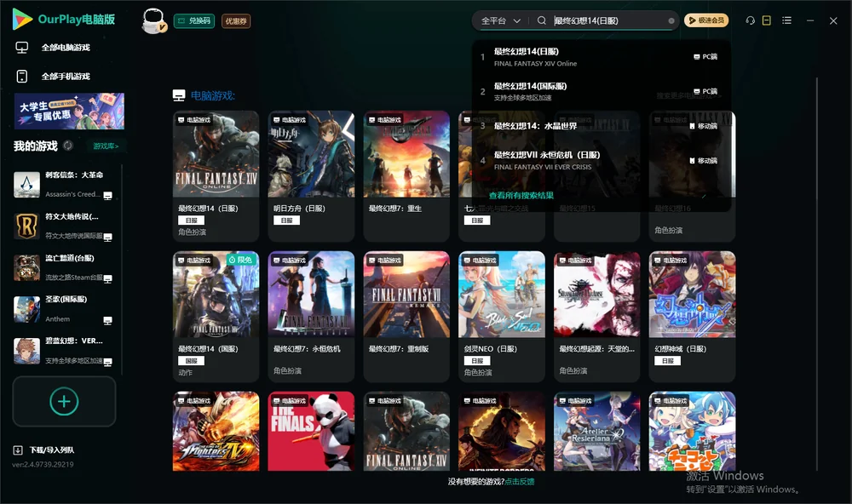Viewport: 852px width, 504px height.
Task: Click the PC icon on the Assassin's Creed row
Action: tap(107, 196)
